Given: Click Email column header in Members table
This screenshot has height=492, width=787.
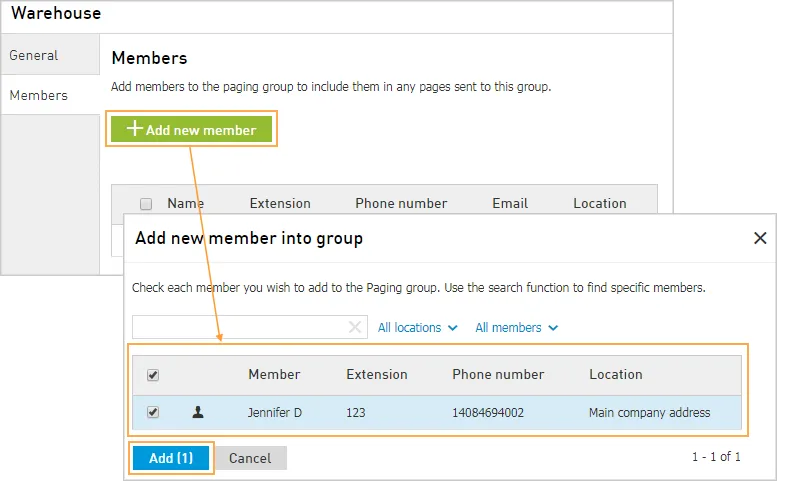Looking at the screenshot, I should click(x=510, y=203).
